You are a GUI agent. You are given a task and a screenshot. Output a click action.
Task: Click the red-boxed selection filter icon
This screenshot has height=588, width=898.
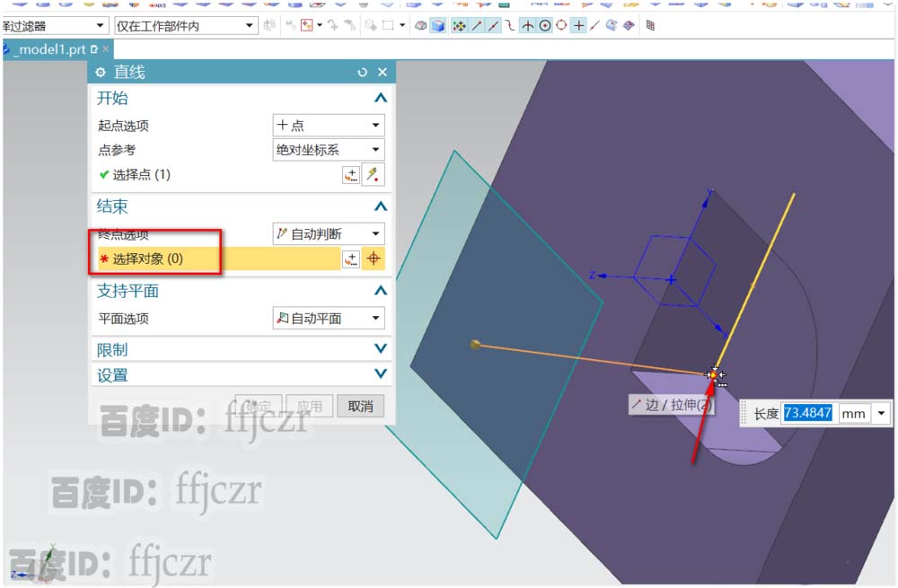click(307, 26)
